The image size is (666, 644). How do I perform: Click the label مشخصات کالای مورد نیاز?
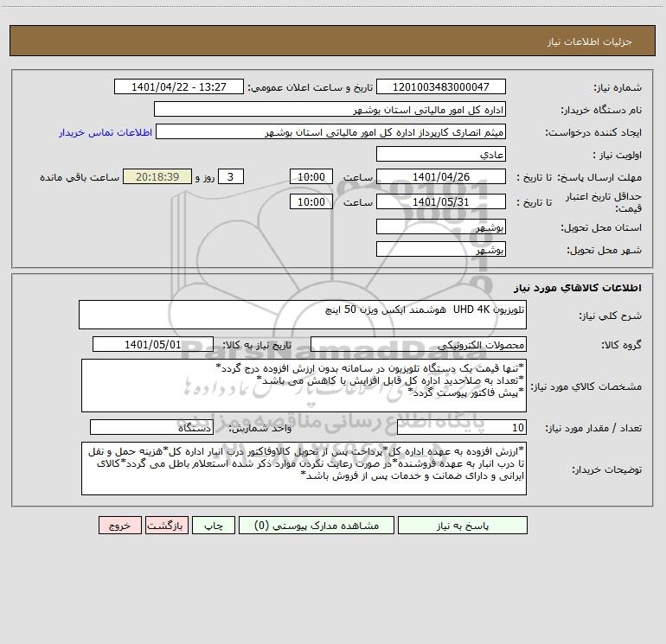[x=586, y=386]
